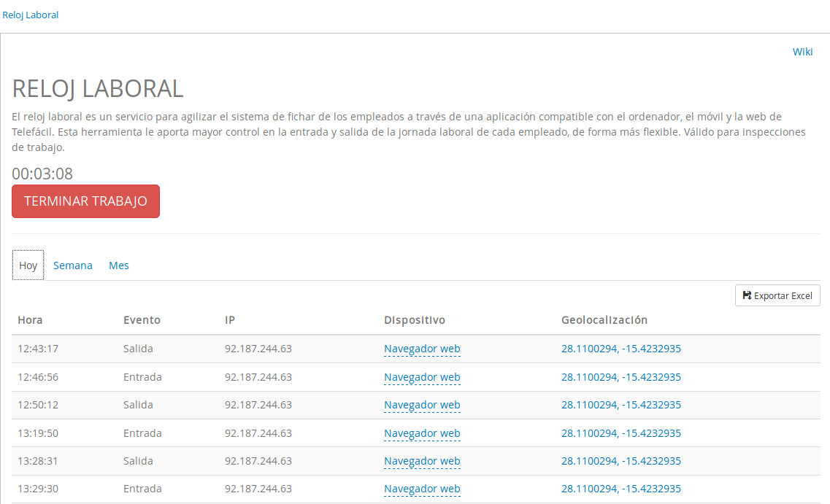Open Navegador web link for 12:50:12 entry

click(422, 405)
